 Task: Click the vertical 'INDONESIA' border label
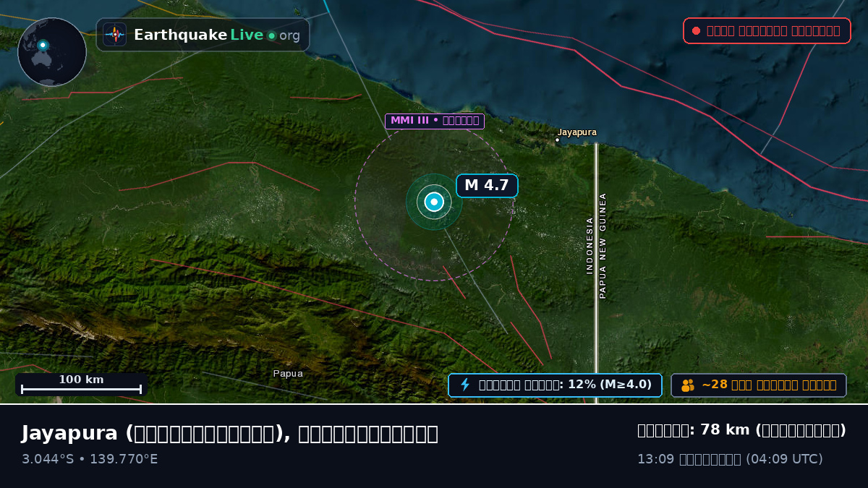tap(590, 246)
